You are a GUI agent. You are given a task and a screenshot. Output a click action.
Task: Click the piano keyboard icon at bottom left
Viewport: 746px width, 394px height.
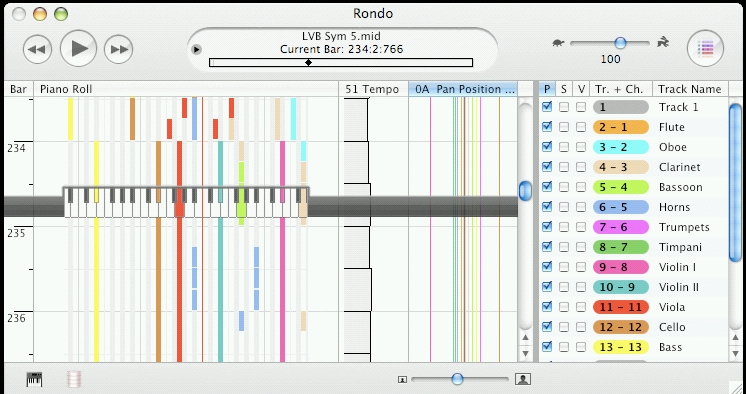tap(35, 379)
